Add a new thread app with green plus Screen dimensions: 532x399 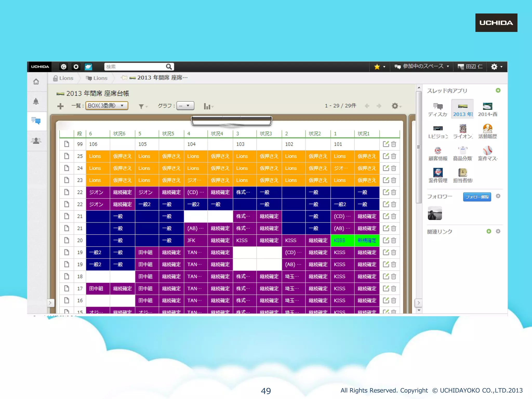[498, 90]
